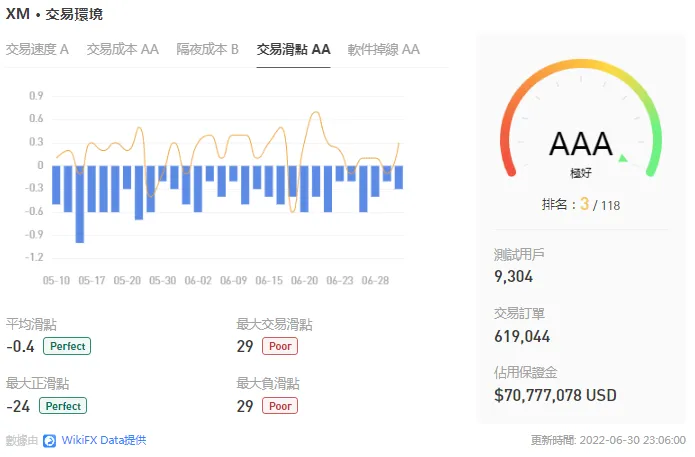
Task: Click the 05-30 date axis label
Action: click(x=163, y=281)
